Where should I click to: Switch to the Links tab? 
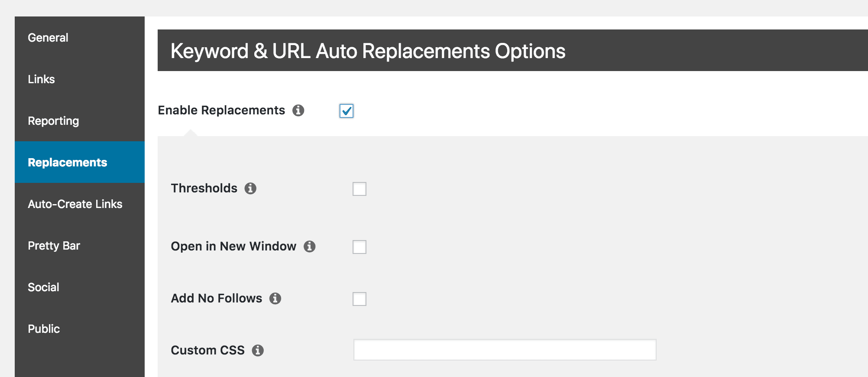pyautogui.click(x=41, y=79)
